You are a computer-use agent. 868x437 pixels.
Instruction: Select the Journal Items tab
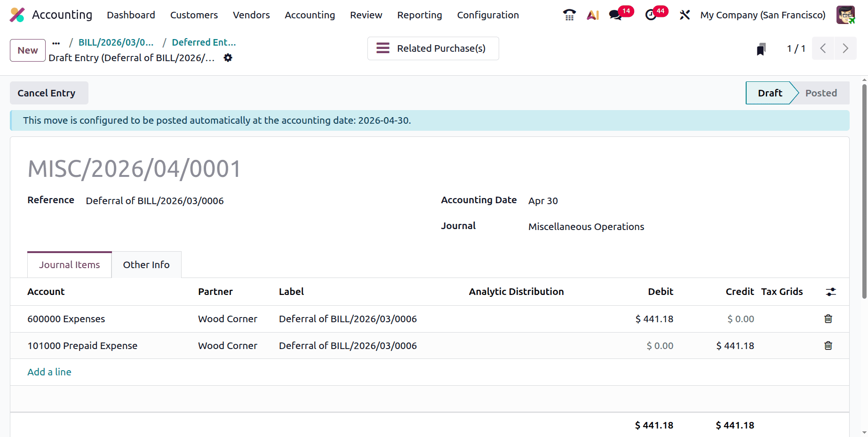pyautogui.click(x=70, y=265)
